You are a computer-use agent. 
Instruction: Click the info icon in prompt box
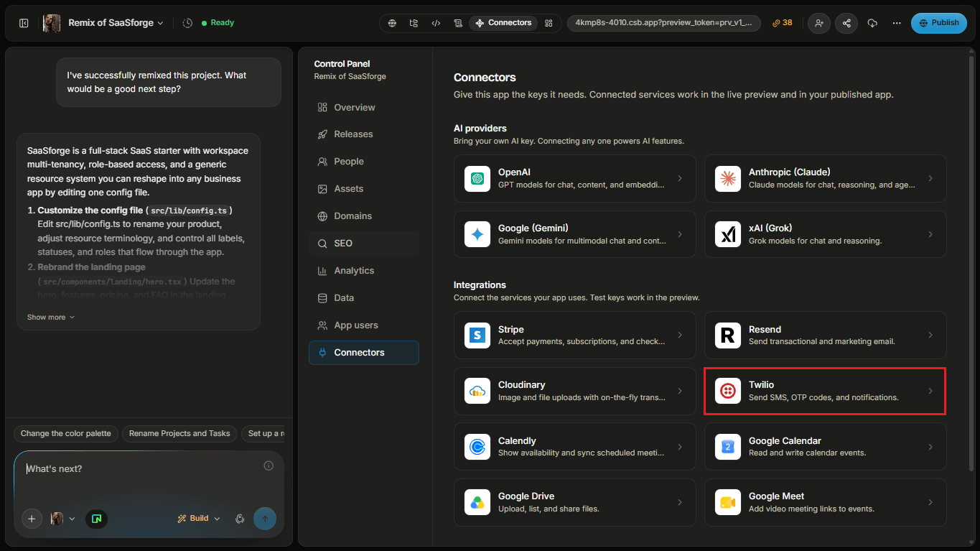(269, 466)
